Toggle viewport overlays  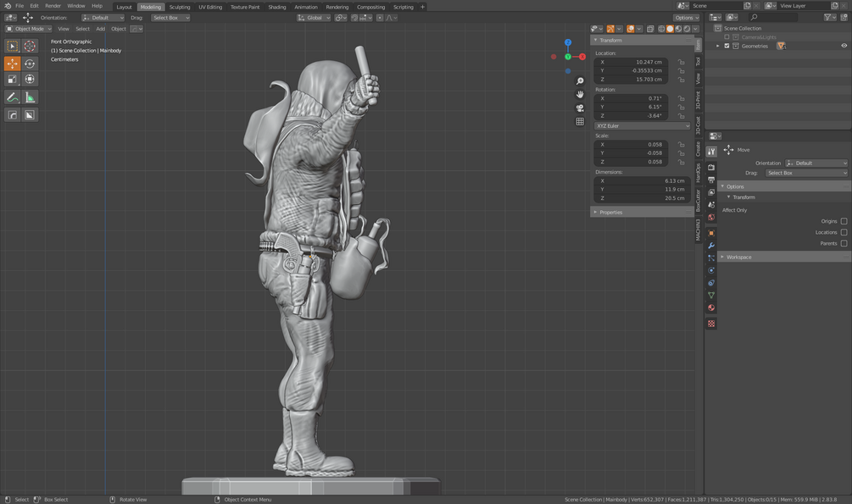click(630, 29)
